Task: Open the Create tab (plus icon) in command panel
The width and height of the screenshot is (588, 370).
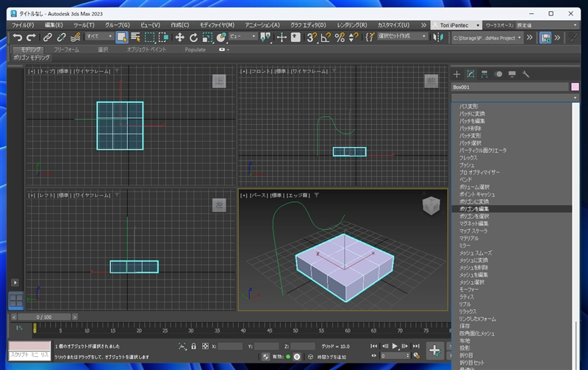Action: (x=456, y=74)
